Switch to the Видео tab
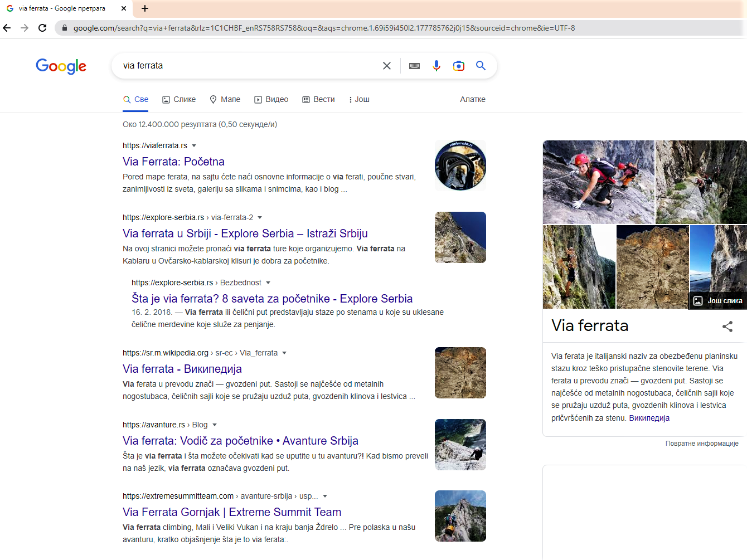 tap(271, 99)
